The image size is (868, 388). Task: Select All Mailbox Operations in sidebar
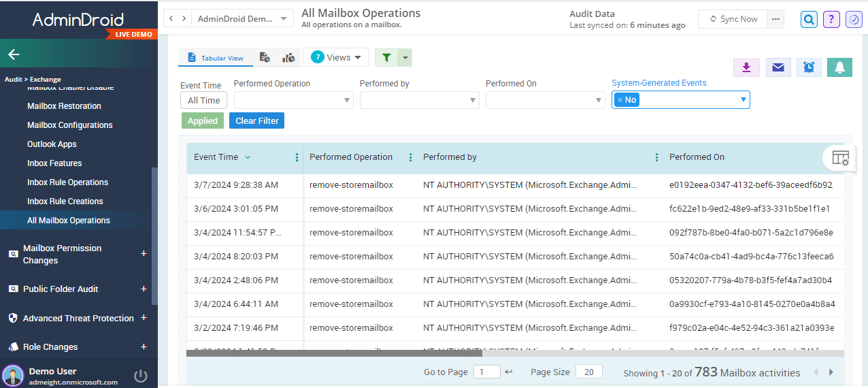pos(69,221)
